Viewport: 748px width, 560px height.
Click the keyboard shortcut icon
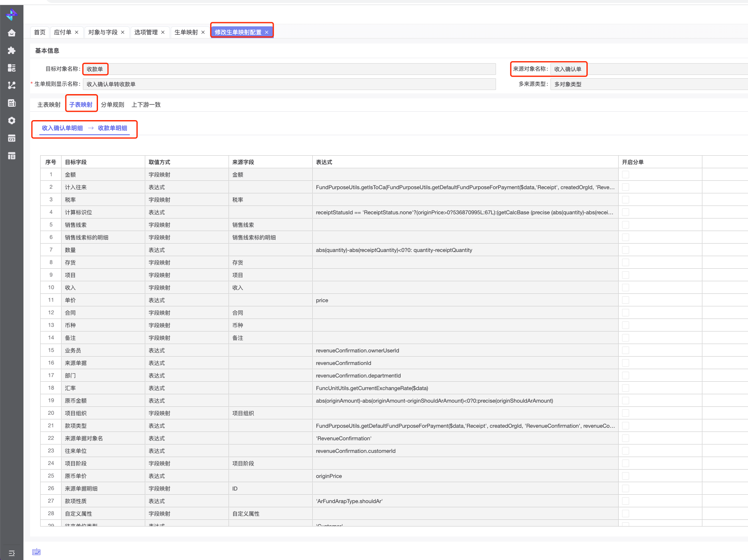coord(36,552)
